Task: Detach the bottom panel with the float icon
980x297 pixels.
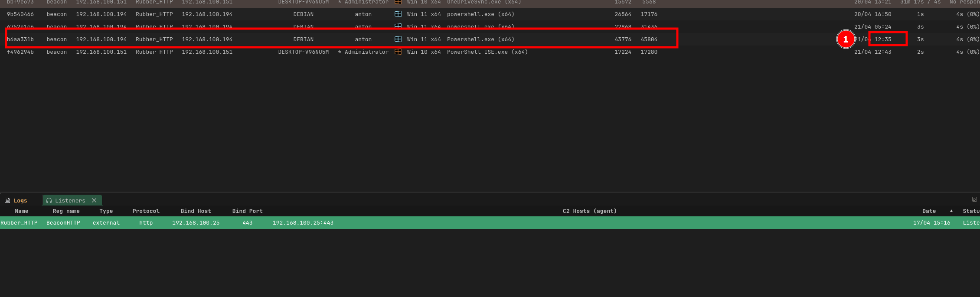Action: [x=974, y=199]
